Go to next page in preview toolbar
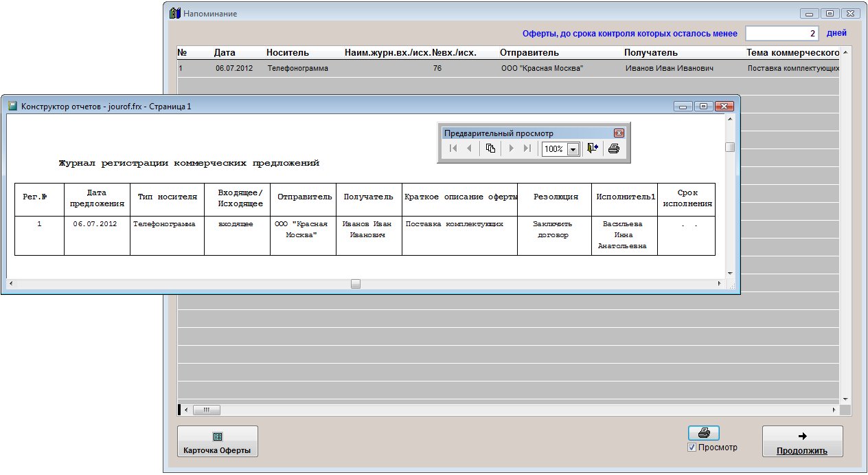Image resolution: width=868 pixels, height=475 pixels. pos(511,148)
